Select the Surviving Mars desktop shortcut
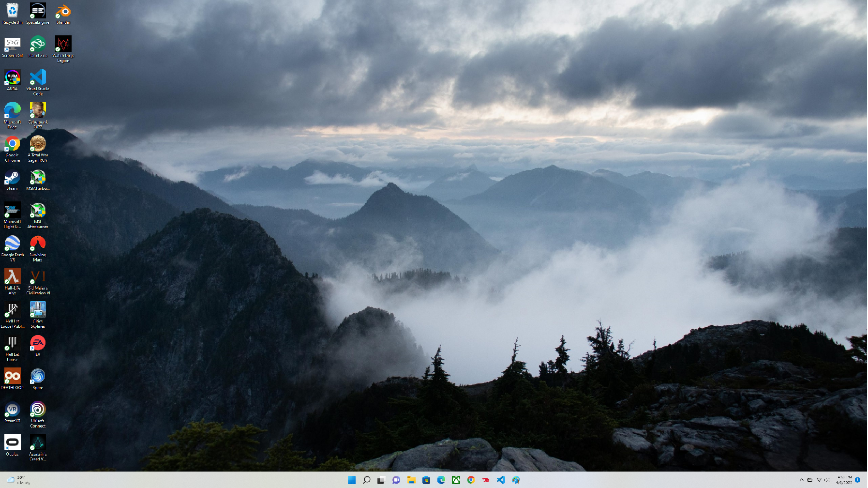 point(38,249)
